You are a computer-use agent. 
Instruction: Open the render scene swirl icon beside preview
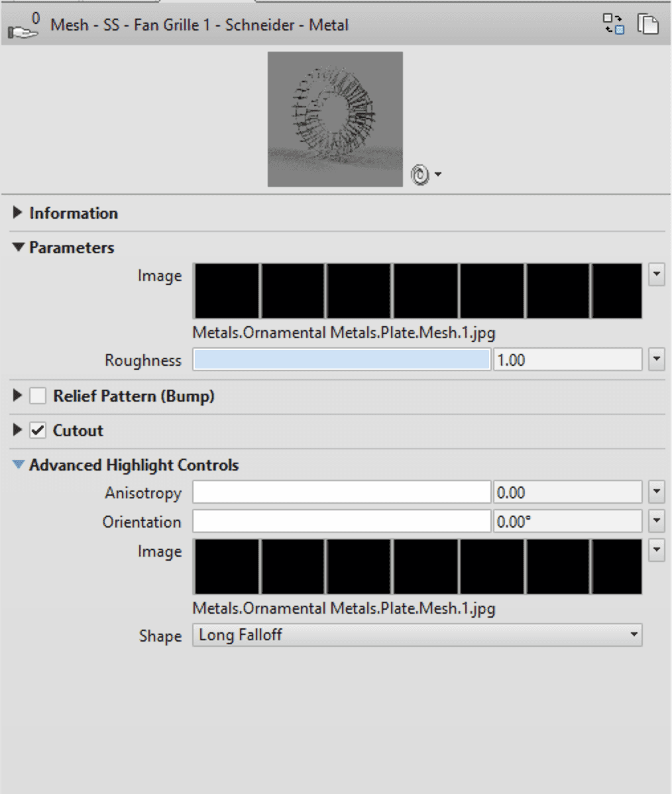(419, 174)
